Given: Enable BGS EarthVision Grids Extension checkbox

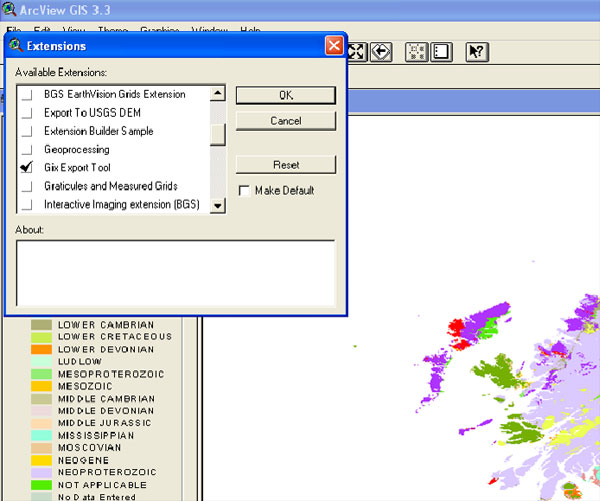Looking at the screenshot, I should click(27, 95).
